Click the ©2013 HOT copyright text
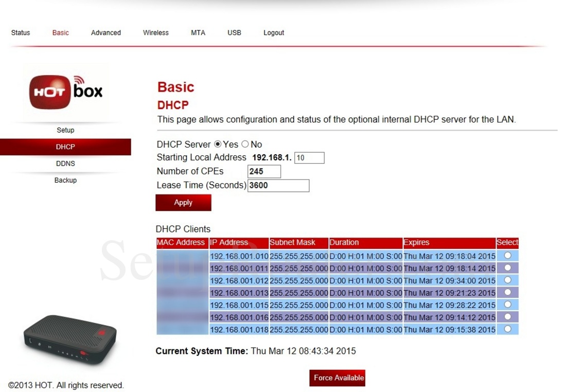Viewport: 566px width, 392px height. 66,385
